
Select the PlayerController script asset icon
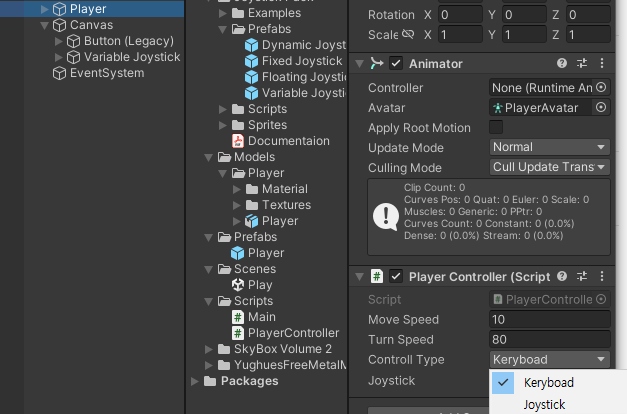click(x=238, y=333)
